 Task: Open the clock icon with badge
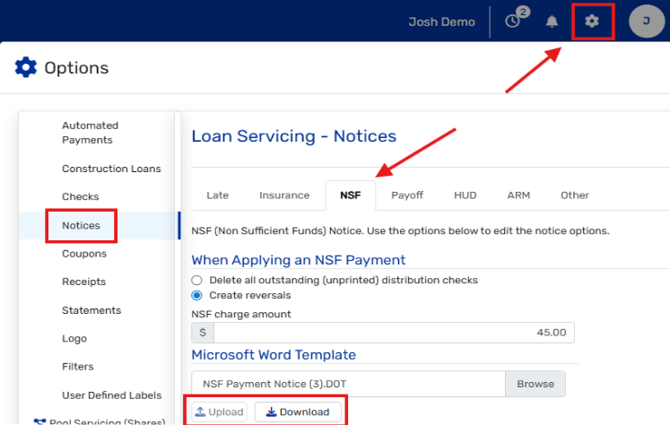click(x=514, y=21)
